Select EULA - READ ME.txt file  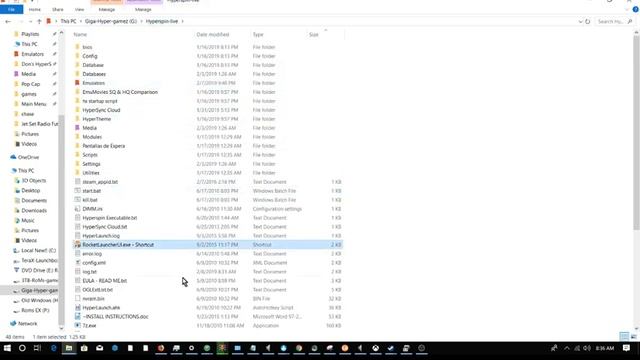pos(104,280)
